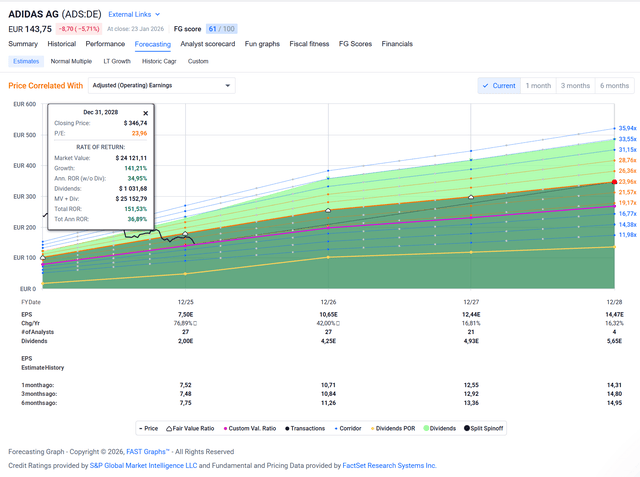640x477 pixels.
Task: Switch to Normal Multiple sub-tab
Action: point(71,61)
